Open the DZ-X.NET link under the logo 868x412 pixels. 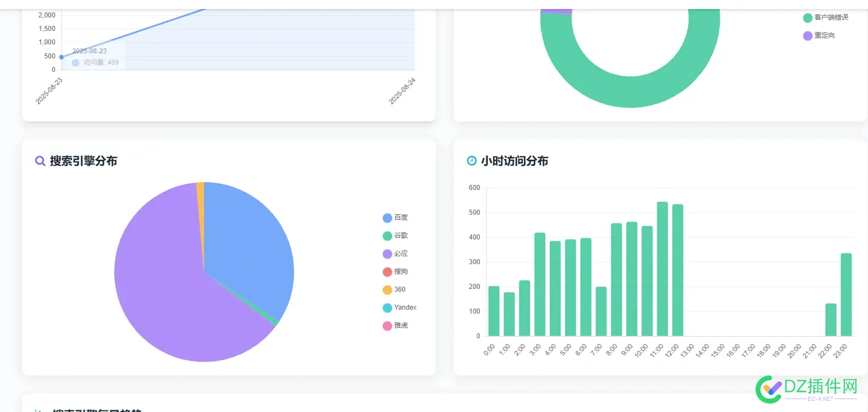[x=820, y=400]
